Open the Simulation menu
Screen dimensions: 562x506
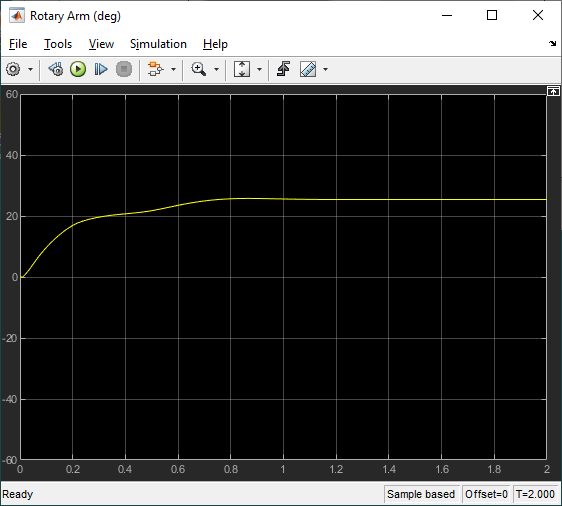[x=158, y=44]
